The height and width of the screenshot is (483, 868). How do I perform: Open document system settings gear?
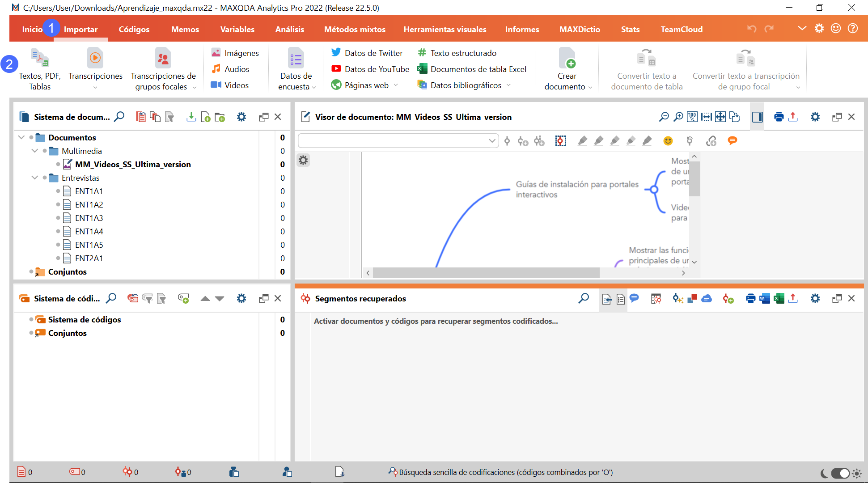pyautogui.click(x=241, y=117)
